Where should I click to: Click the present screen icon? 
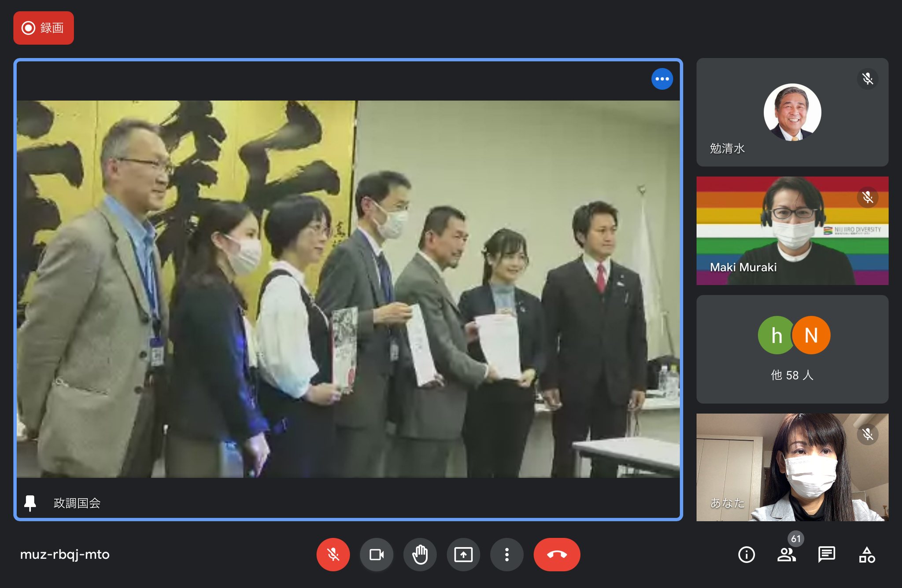(463, 555)
